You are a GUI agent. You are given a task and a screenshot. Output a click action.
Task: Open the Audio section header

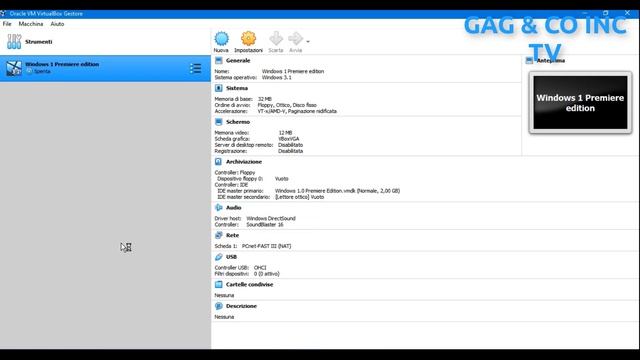233,208
